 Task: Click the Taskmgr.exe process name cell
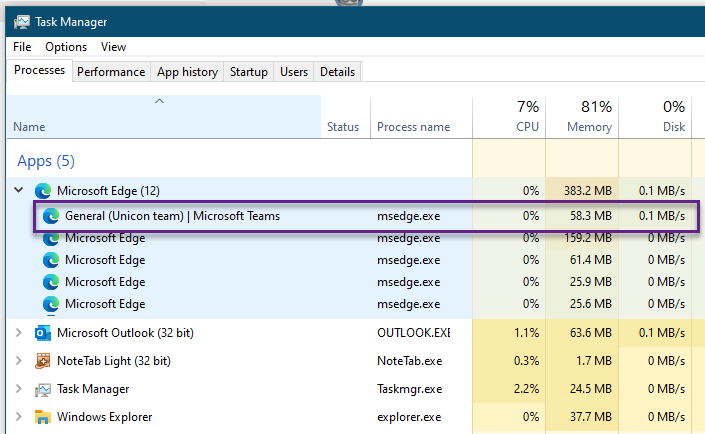pos(410,389)
